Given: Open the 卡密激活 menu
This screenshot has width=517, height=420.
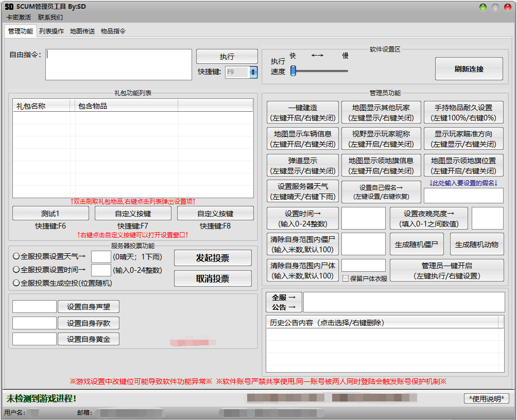Looking at the screenshot, I should (x=19, y=17).
